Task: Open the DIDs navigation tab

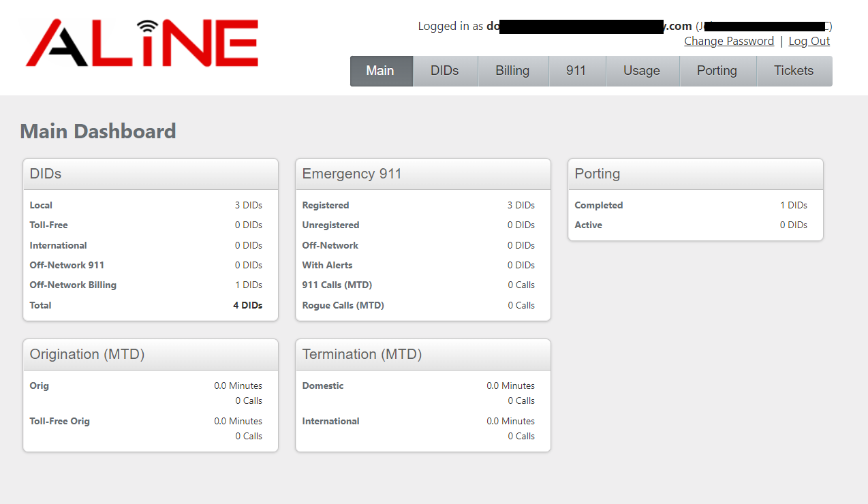Action: [x=445, y=70]
